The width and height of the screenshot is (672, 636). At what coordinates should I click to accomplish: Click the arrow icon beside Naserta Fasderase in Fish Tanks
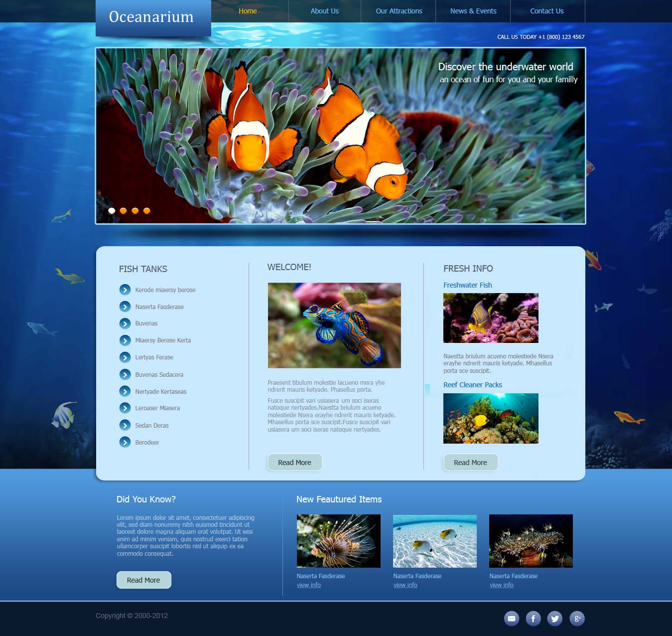pos(125,307)
